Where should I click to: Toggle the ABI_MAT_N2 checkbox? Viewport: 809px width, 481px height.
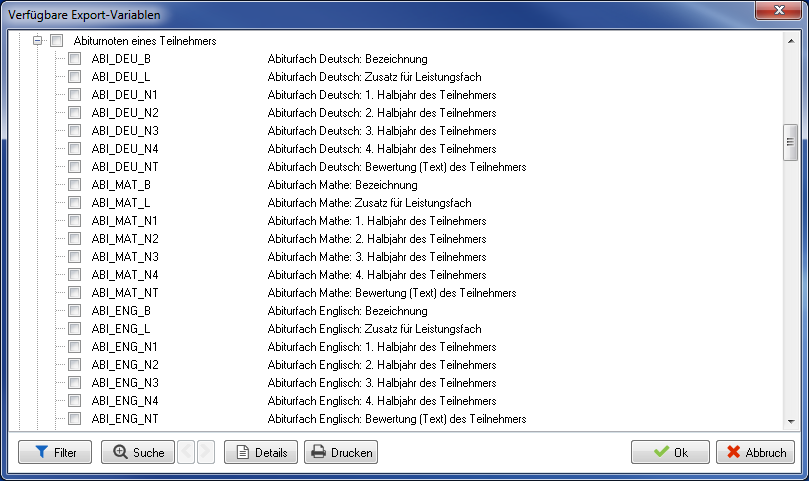click(x=74, y=238)
